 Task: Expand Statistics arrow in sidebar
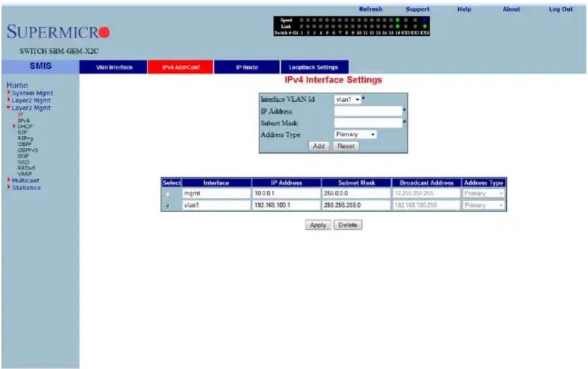coord(9,187)
